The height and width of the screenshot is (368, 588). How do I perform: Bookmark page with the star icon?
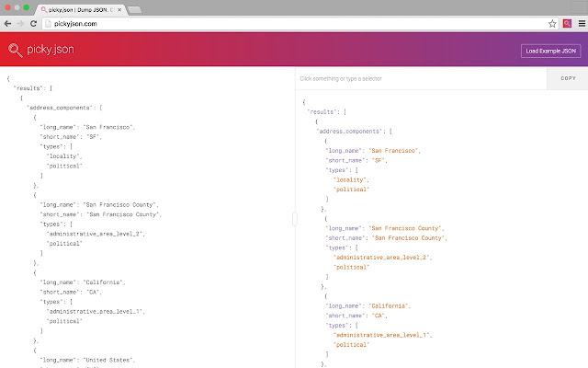tap(552, 24)
